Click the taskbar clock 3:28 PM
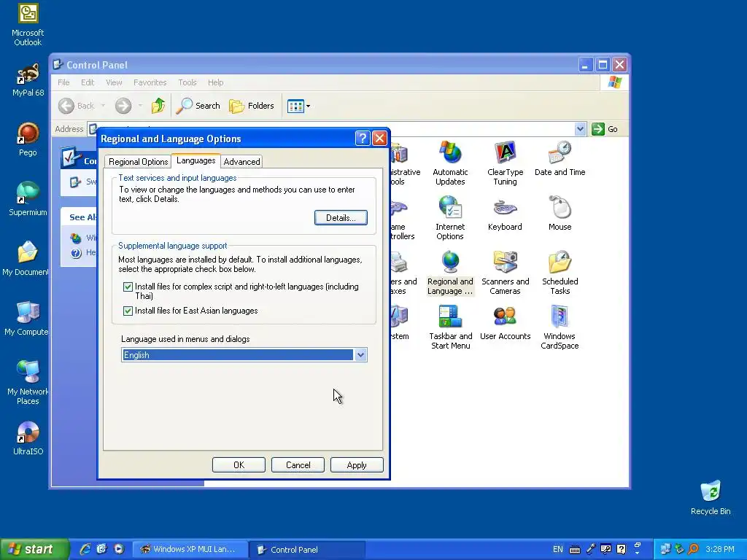The image size is (747, 560). [720, 549]
